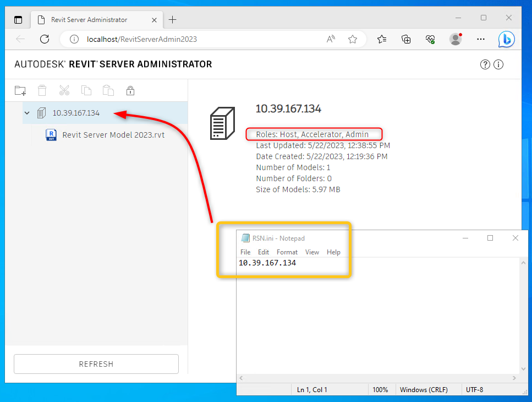Open Edge Settings and more menu

pyautogui.click(x=480, y=40)
